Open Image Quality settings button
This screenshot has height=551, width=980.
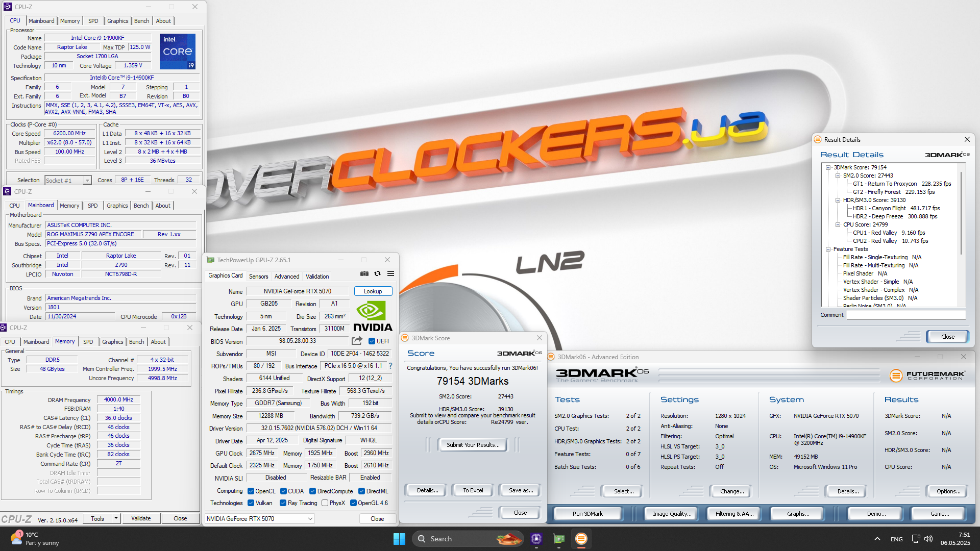[x=672, y=514]
